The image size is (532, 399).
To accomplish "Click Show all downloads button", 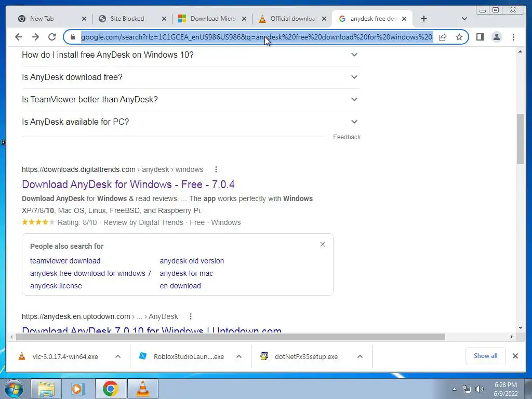I will [x=486, y=356].
